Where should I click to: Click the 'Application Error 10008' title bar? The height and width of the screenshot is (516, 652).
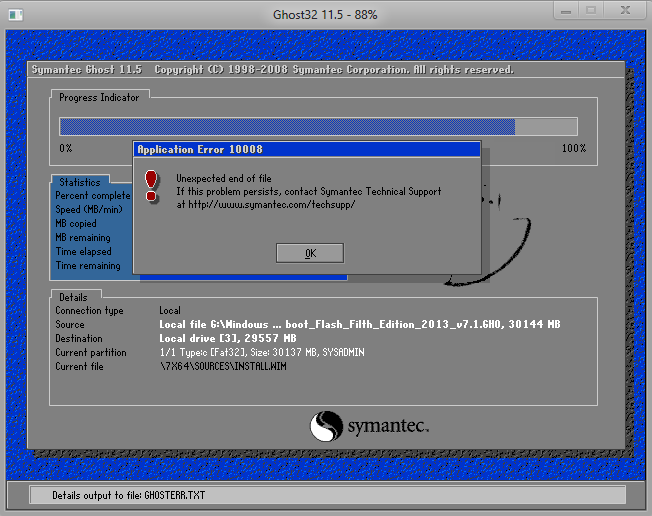tap(307, 149)
